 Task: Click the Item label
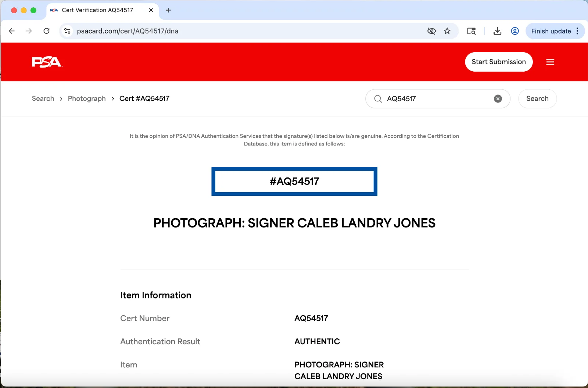[x=129, y=365]
